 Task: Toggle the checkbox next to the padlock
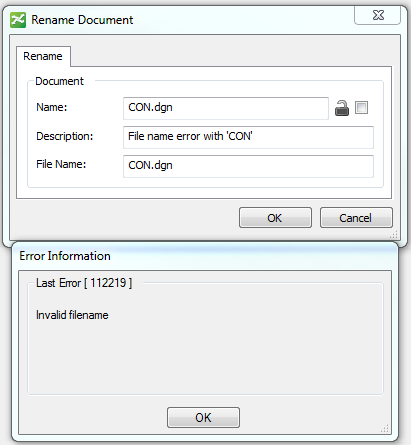361,108
